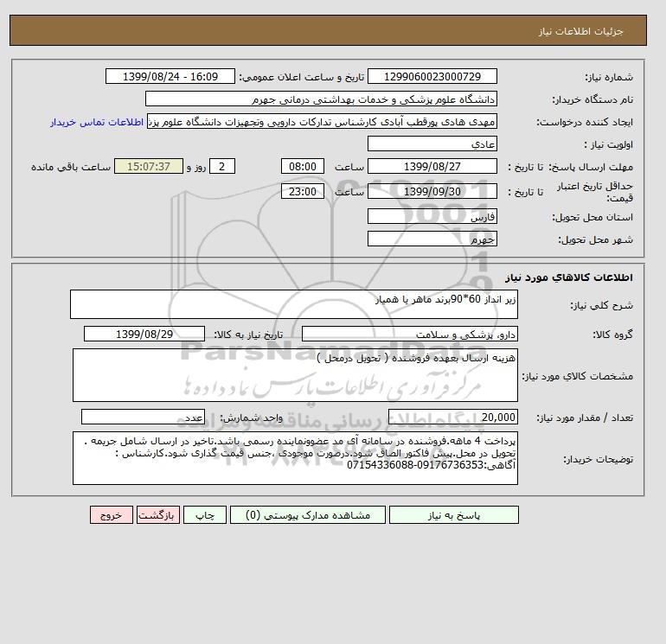Image resolution: width=666 pixels, height=644 pixels.
Task: Click the buyer organization name field
Action: click(x=321, y=99)
